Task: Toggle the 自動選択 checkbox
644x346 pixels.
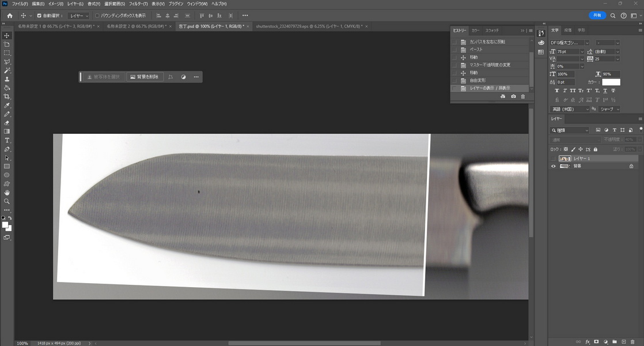Action: pos(39,16)
